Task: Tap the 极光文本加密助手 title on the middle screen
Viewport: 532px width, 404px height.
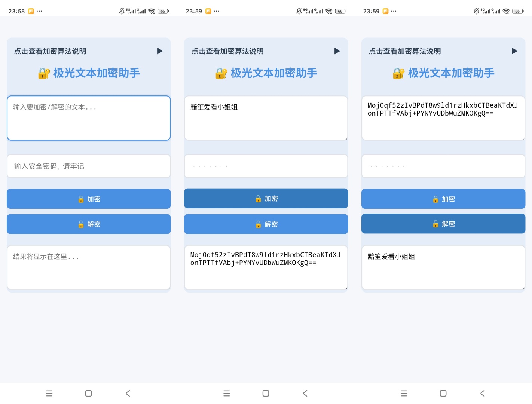Action: tap(274, 73)
